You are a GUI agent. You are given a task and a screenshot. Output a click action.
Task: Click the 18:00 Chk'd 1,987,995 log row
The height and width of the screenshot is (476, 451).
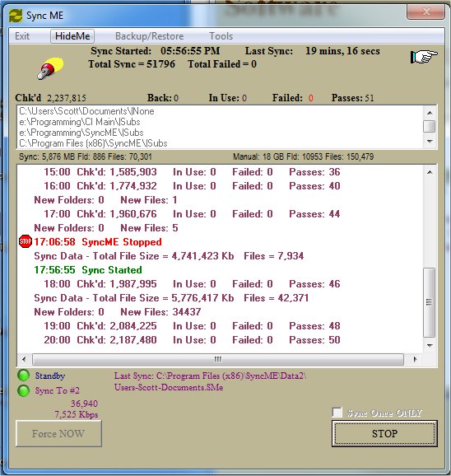[192, 283]
